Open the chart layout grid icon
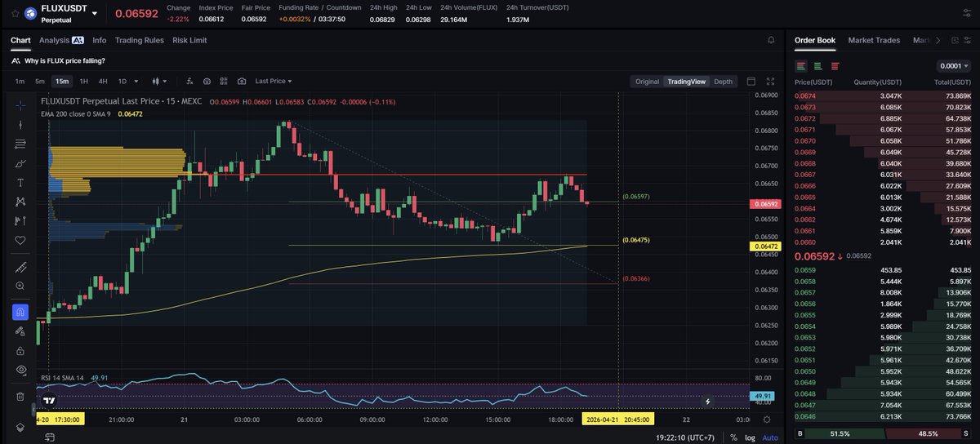This screenshot has width=980, height=444. pyautogui.click(x=224, y=82)
